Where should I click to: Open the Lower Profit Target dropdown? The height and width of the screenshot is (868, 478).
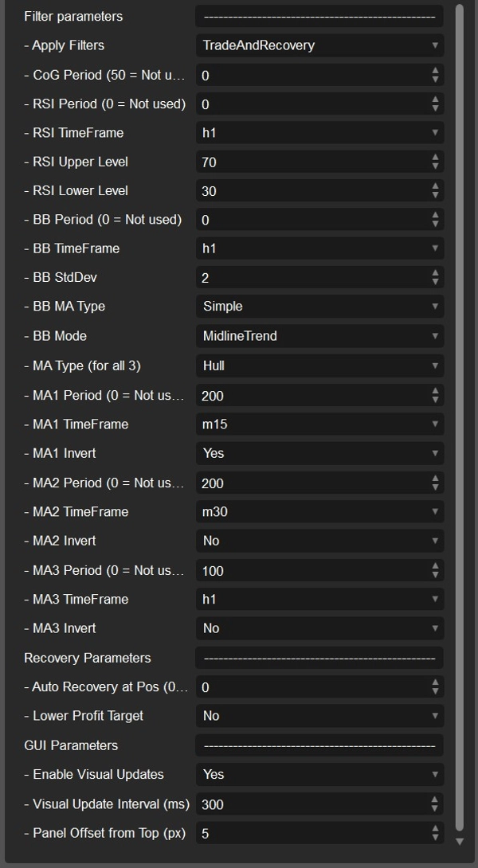tap(319, 714)
